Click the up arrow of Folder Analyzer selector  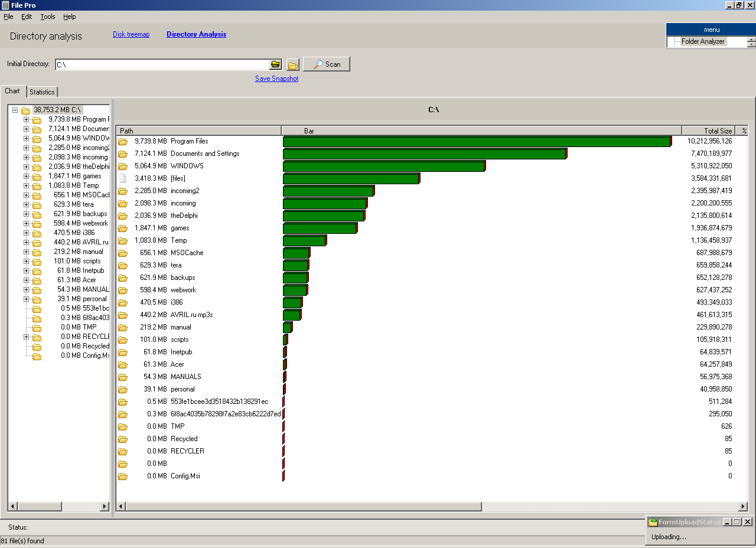(751, 38)
